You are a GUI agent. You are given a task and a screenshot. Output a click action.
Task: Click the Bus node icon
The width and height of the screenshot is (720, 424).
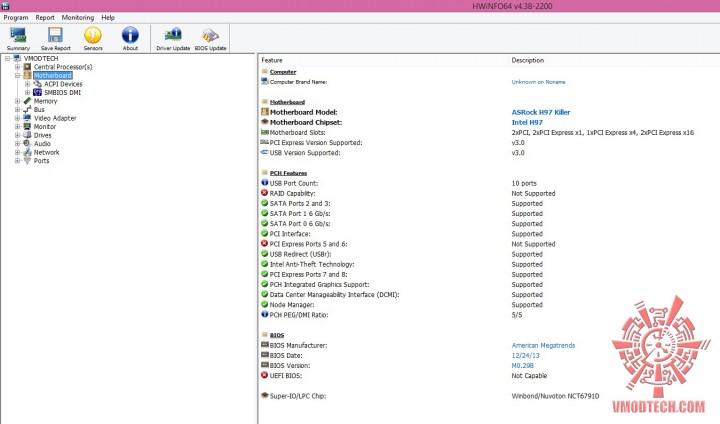(28, 109)
